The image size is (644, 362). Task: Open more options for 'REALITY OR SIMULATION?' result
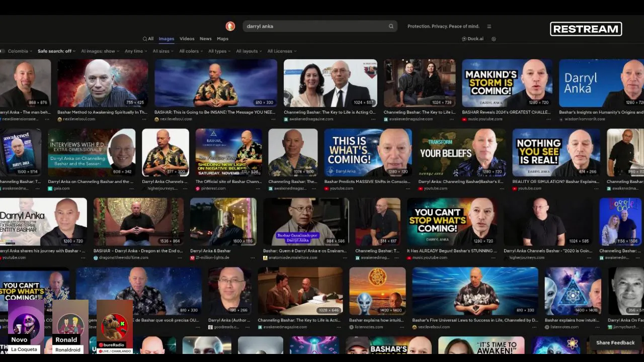click(x=596, y=189)
